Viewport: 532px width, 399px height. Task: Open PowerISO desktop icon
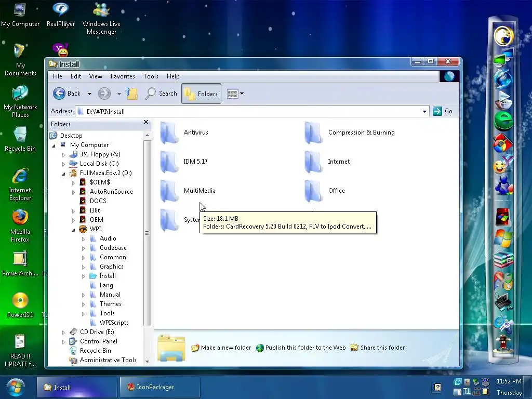click(20, 305)
